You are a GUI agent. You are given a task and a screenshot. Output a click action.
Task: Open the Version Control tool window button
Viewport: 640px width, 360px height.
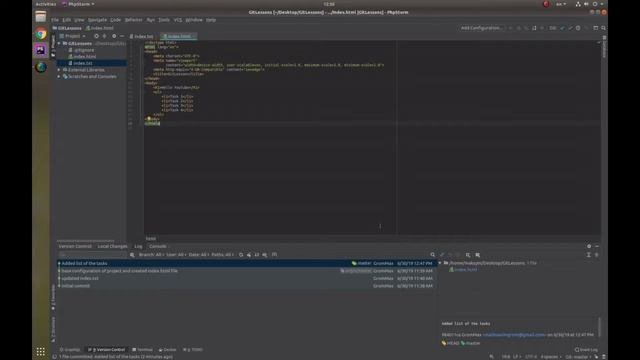(107, 350)
